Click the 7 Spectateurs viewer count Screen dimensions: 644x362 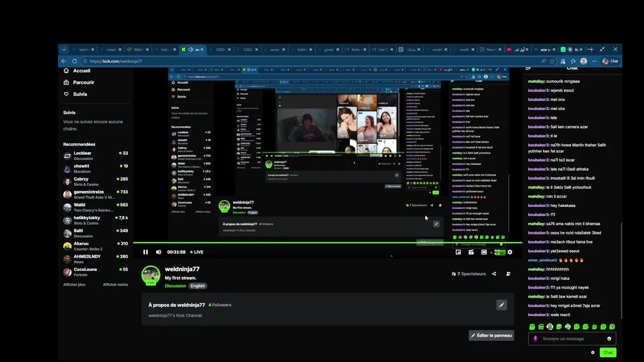[x=469, y=274]
